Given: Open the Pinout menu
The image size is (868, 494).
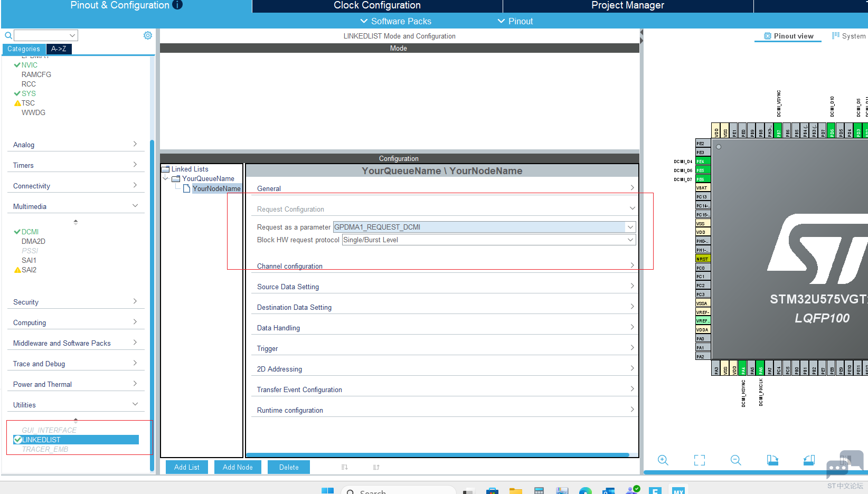Looking at the screenshot, I should [515, 21].
